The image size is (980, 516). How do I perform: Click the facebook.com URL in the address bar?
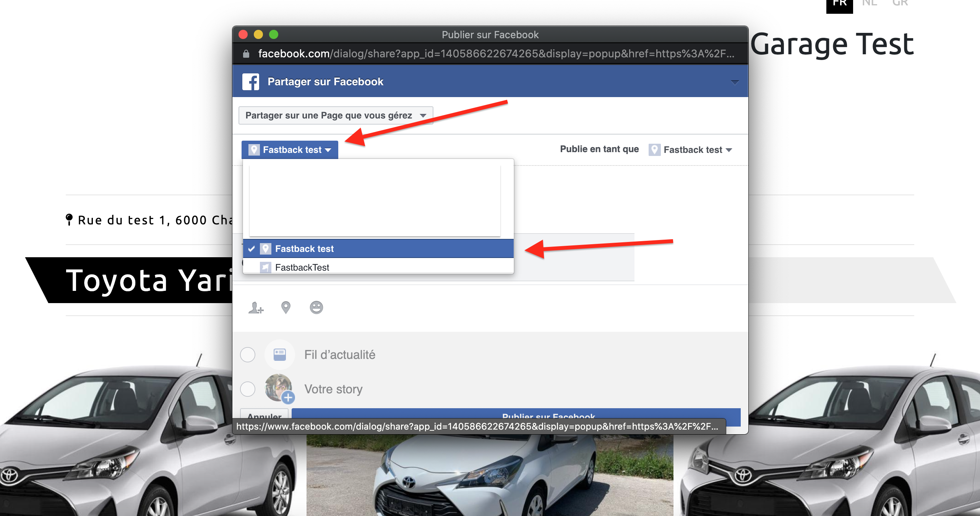[496, 54]
